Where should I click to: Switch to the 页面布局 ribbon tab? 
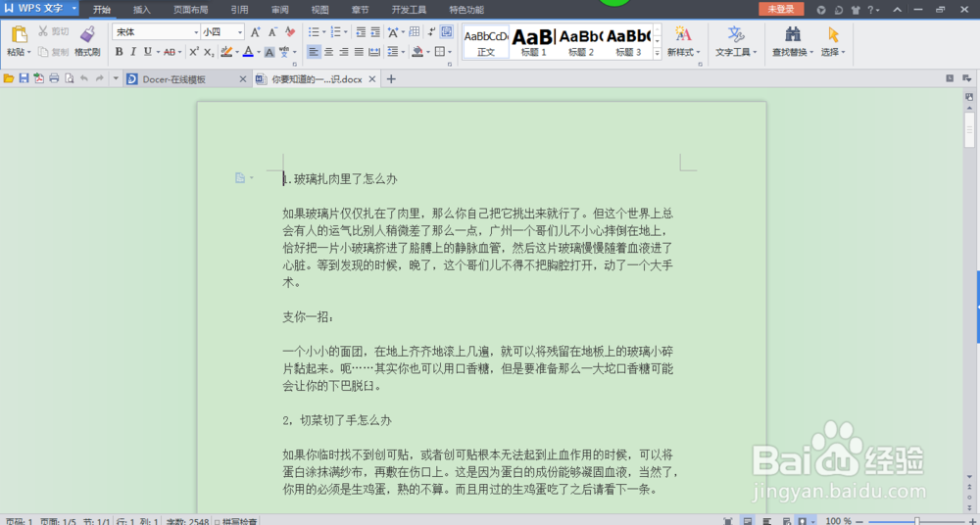(x=191, y=10)
